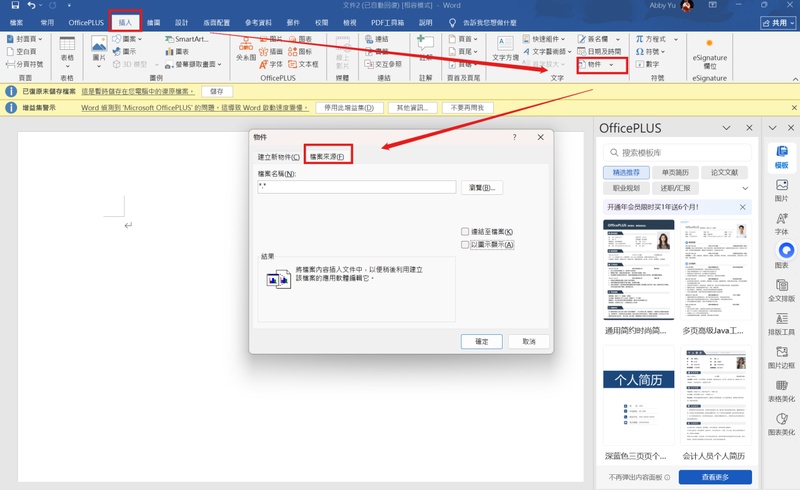Click the File name (檔案名稱) input field

click(x=357, y=187)
